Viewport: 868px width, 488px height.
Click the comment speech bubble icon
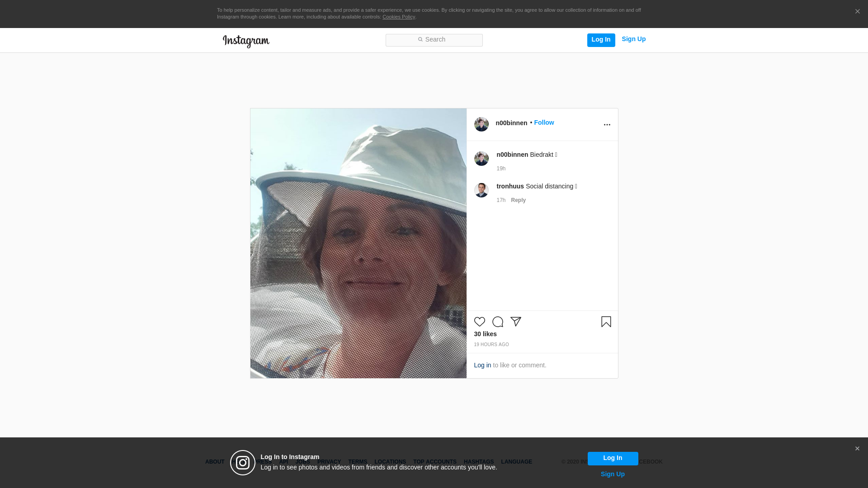(497, 322)
